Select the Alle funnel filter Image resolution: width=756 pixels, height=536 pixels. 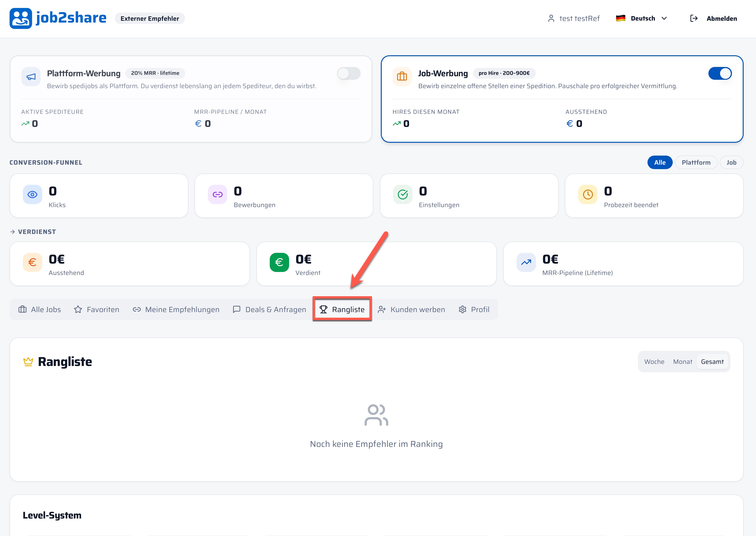660,162
